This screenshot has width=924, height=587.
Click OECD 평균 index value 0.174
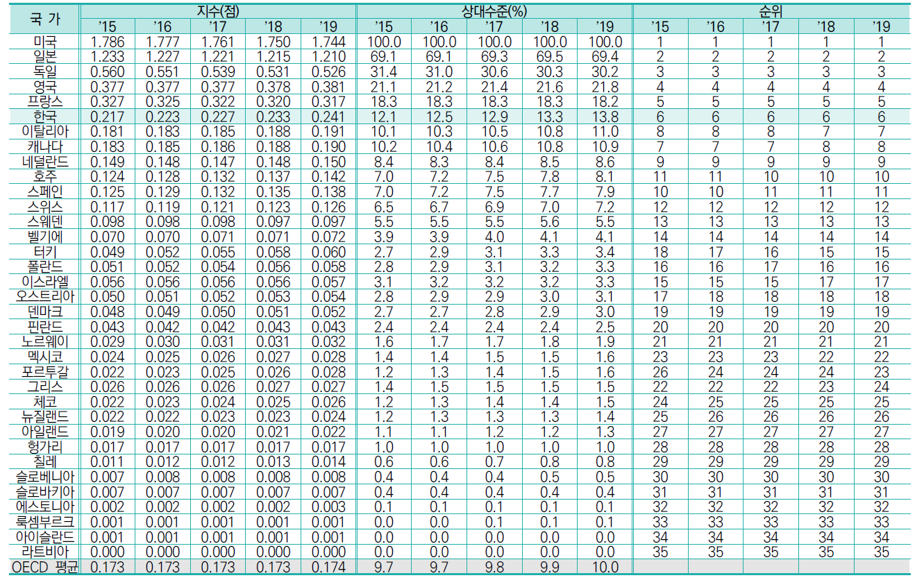click(x=328, y=568)
